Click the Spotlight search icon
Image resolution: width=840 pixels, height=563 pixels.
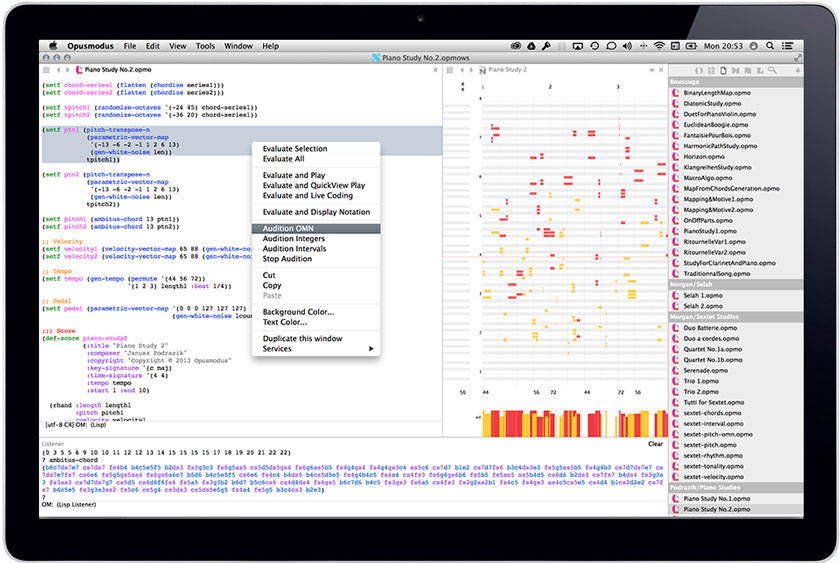[x=770, y=46]
